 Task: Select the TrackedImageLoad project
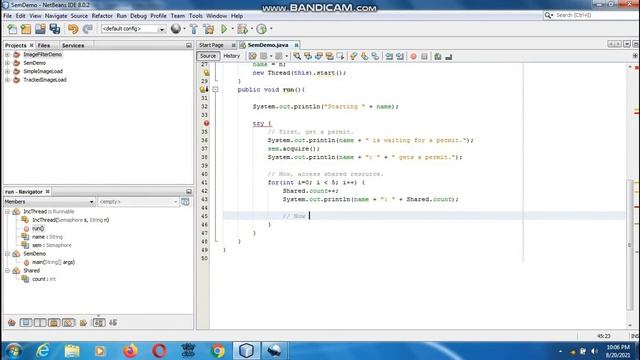click(45, 80)
